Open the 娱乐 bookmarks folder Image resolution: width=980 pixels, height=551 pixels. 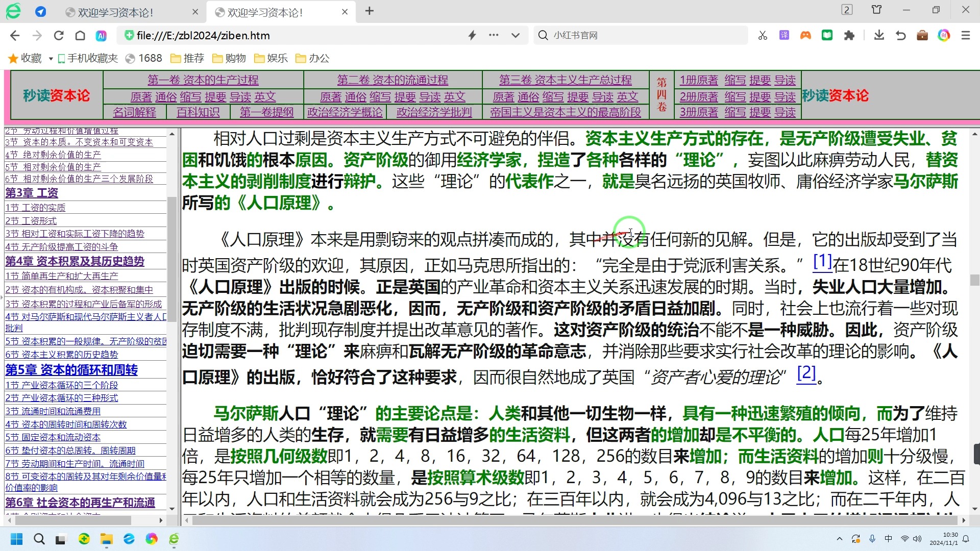(x=271, y=58)
